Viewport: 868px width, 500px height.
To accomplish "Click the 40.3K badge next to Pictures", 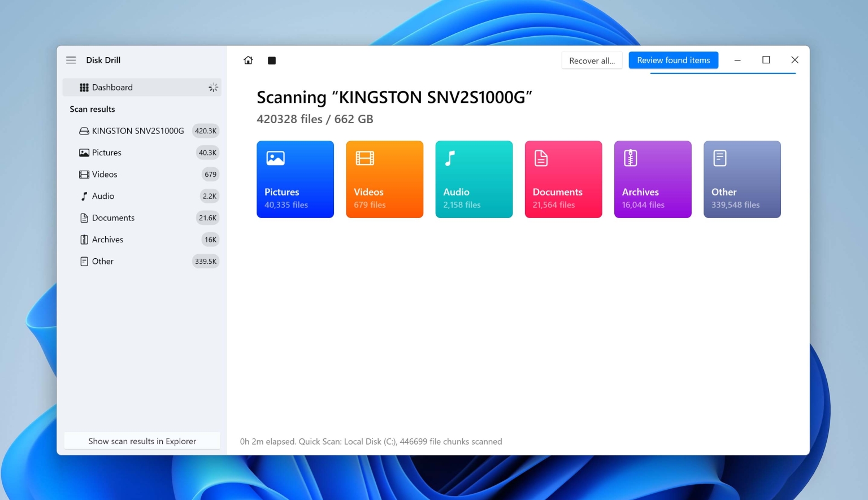I will coord(207,153).
